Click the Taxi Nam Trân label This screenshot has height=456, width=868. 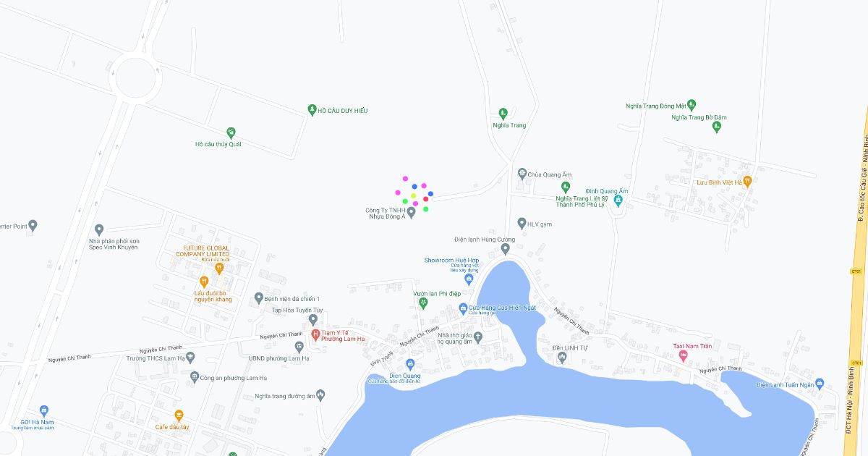(x=692, y=346)
